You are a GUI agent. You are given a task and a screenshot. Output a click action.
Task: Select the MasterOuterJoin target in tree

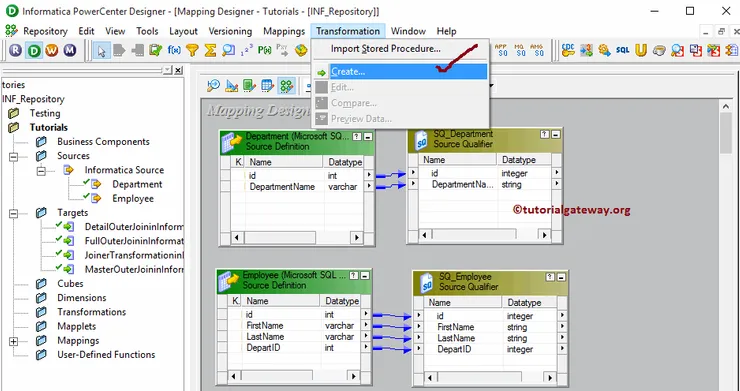pyautogui.click(x=134, y=270)
